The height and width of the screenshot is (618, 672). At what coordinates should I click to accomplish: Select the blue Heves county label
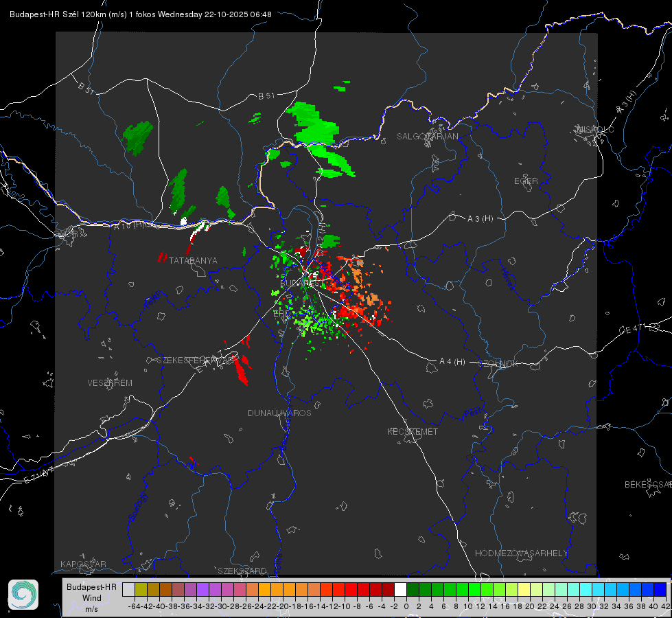click(507, 279)
